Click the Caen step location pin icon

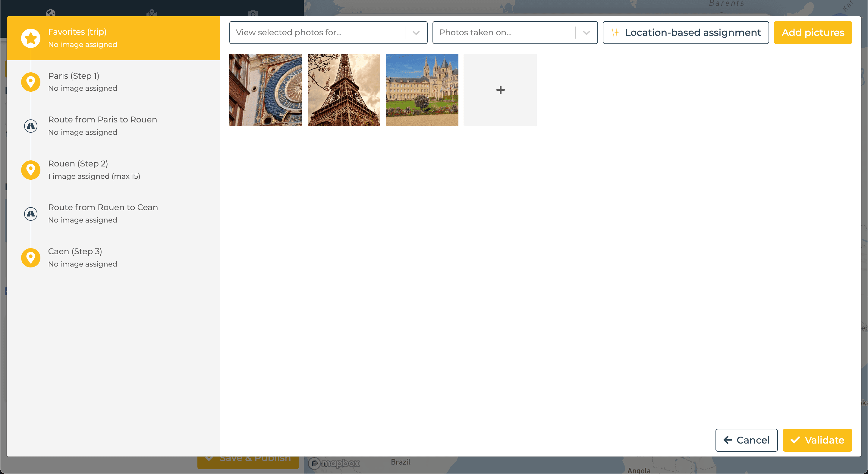(31, 258)
